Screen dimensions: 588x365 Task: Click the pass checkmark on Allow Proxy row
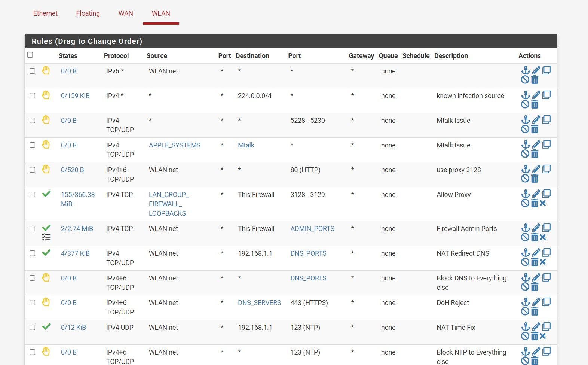tap(46, 194)
